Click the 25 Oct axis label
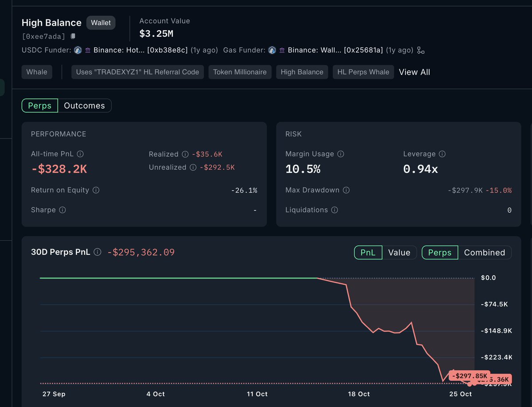Viewport: 532px width, 407px height. (461, 394)
